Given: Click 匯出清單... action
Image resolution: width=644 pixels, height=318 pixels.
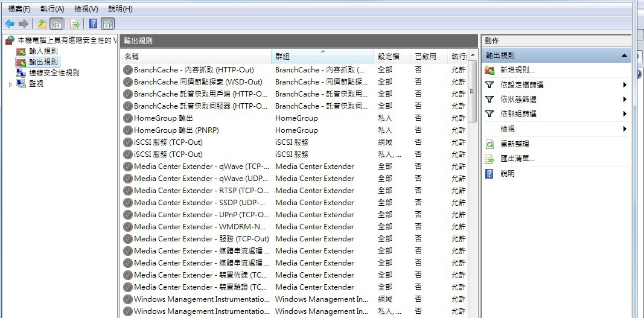Looking at the screenshot, I should 517,159.
